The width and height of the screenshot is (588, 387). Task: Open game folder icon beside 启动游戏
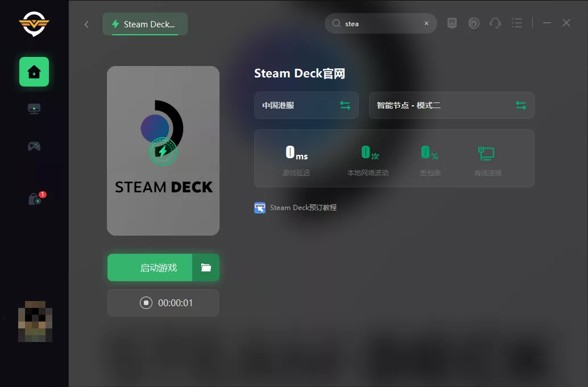(206, 267)
